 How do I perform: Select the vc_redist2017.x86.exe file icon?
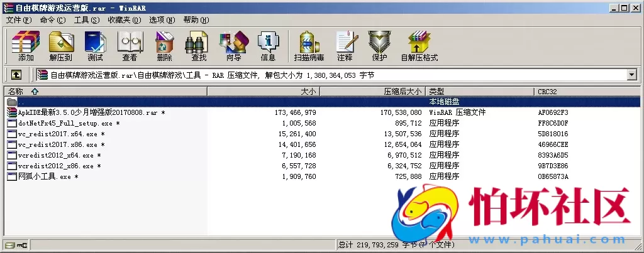(x=12, y=144)
